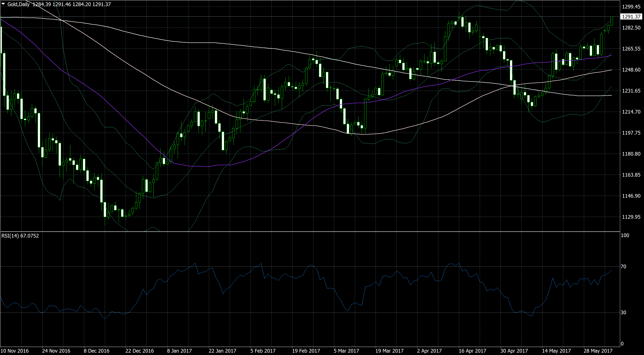Screen dimensions: 644x355
Task: Click the 24 Nov 2016 date label
Action: (56, 351)
